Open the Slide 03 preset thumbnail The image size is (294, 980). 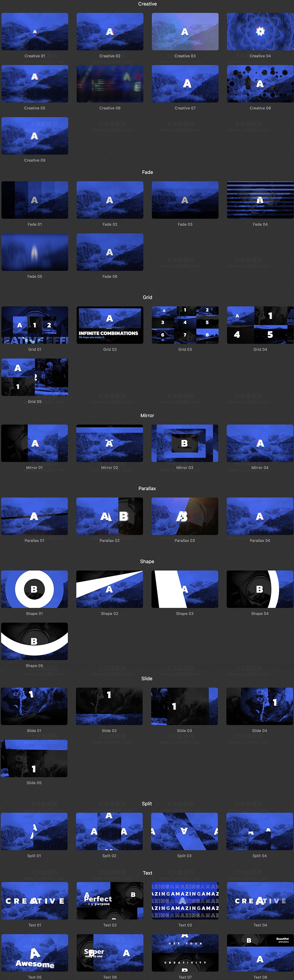(x=184, y=706)
